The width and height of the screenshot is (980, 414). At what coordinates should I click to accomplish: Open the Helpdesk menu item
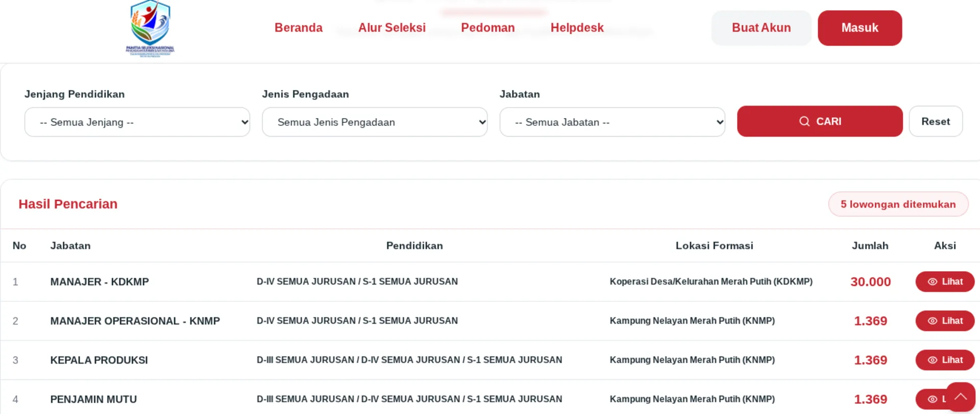point(577,28)
